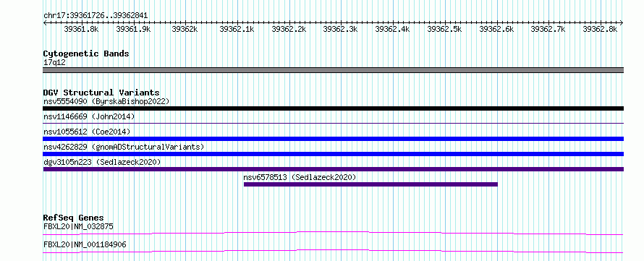Select the short purple nsv6578513 bar

point(370,184)
